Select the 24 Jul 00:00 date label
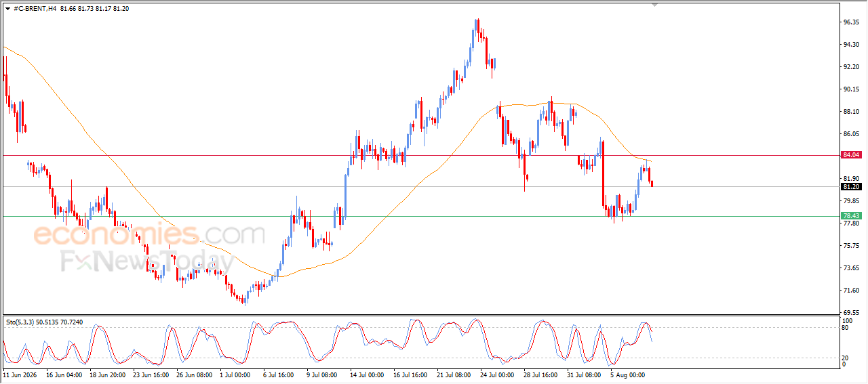Image resolution: width=868 pixels, height=384 pixels. pyautogui.click(x=497, y=374)
